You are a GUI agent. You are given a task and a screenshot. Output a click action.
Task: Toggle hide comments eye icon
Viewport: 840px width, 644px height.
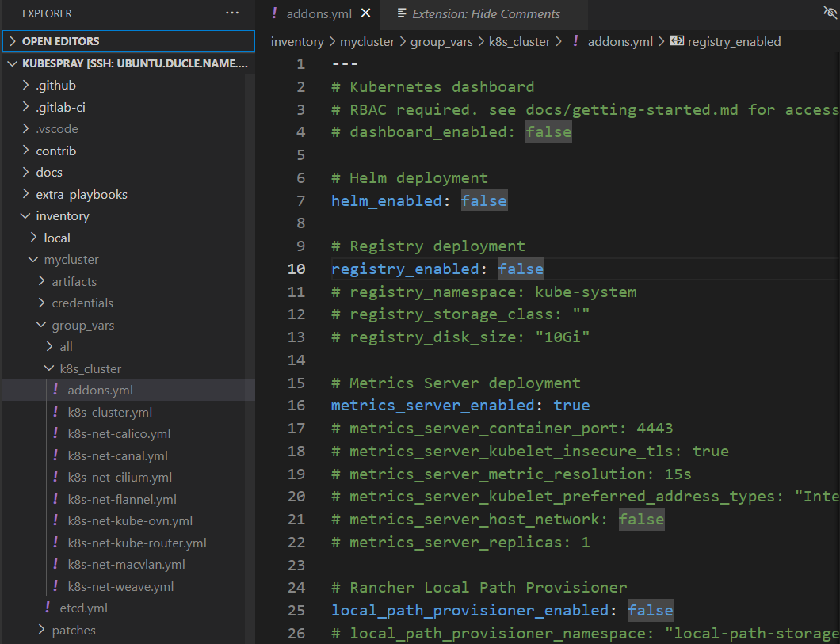(x=830, y=13)
